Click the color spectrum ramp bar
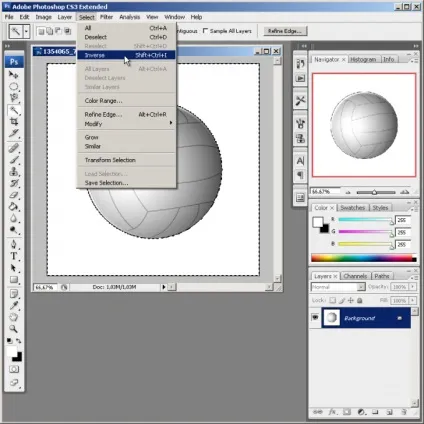 tap(364, 258)
